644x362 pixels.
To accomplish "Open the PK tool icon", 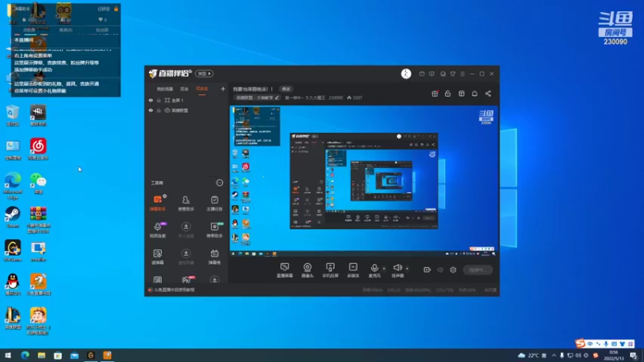I will pos(187,280).
